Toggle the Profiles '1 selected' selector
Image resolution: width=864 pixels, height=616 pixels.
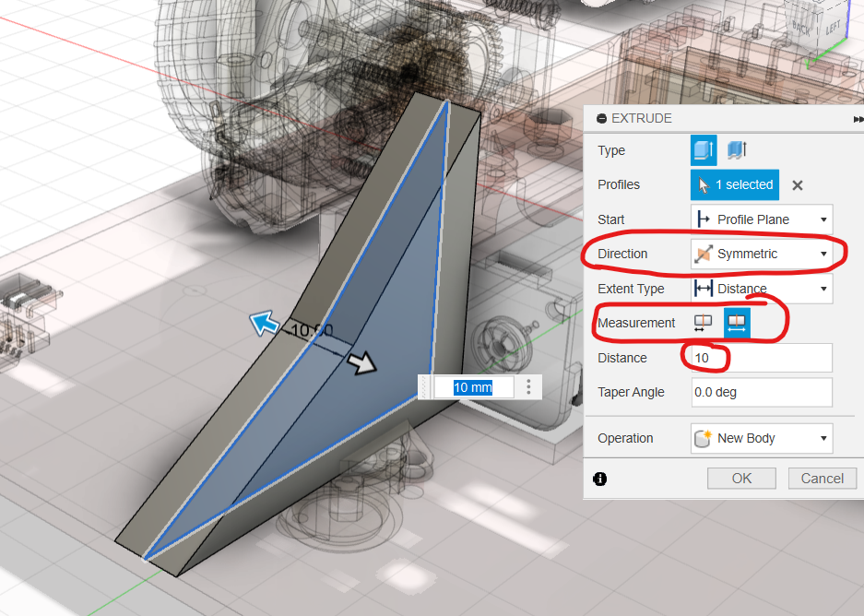(x=734, y=184)
